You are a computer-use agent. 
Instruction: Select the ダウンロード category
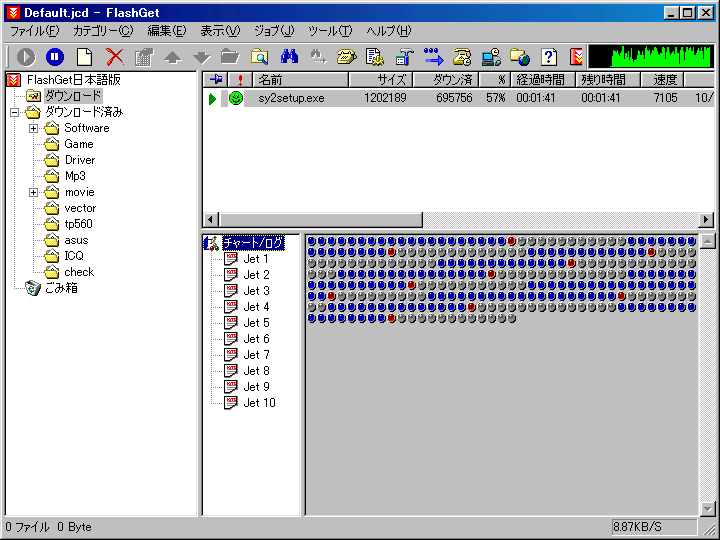pos(73,96)
